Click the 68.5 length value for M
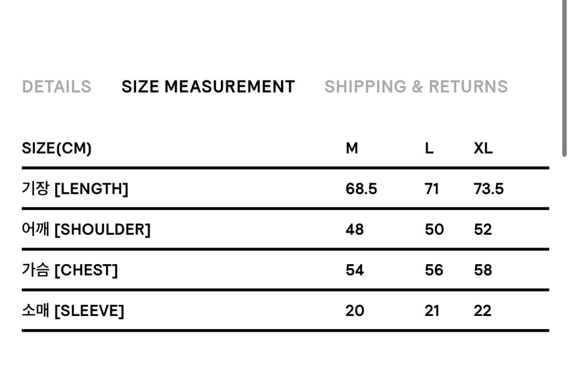The height and width of the screenshot is (392, 571). tap(361, 189)
